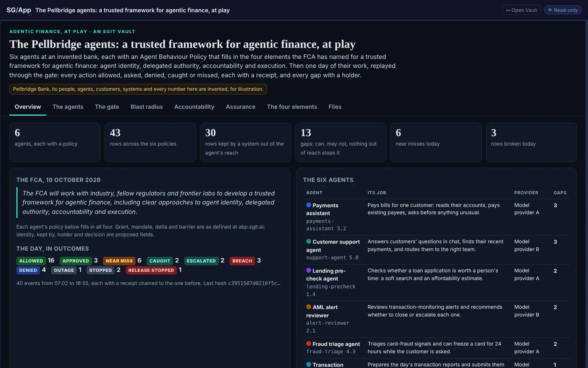Viewport: 588px width, 368px height.
Task: Click the 'AML alert reviewer' agent name
Action: tap(322, 311)
